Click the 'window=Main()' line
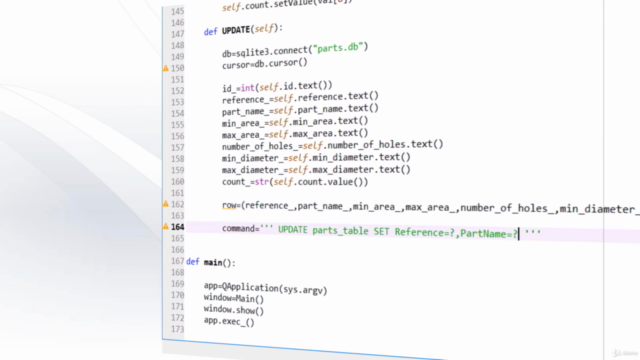Screen dimensions: 640x360 tap(234, 298)
